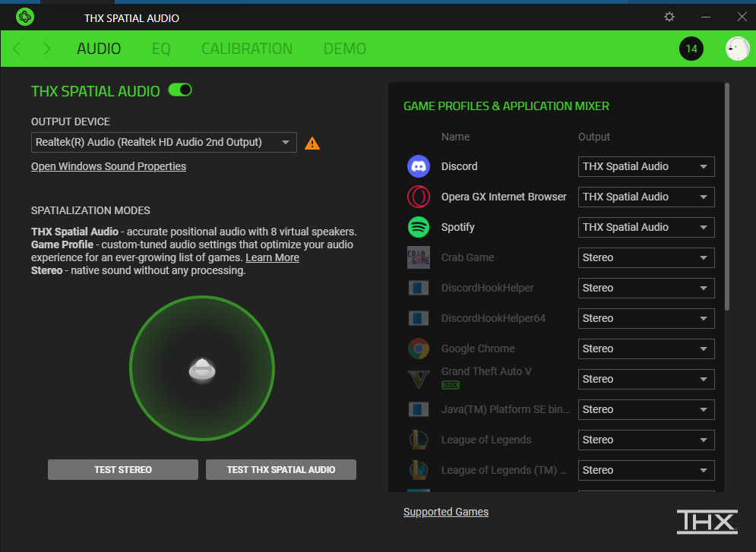Switch to the EQ tab

[x=161, y=49]
